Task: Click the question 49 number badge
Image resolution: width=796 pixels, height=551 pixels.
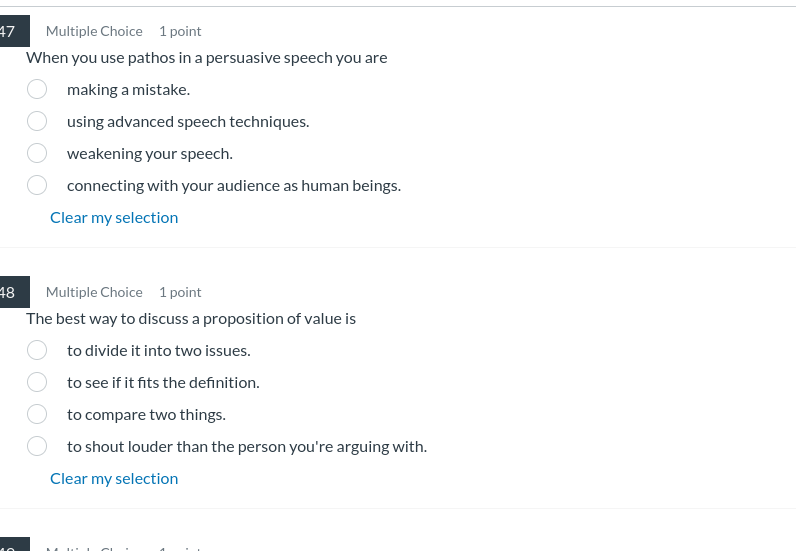Action: 10,545
